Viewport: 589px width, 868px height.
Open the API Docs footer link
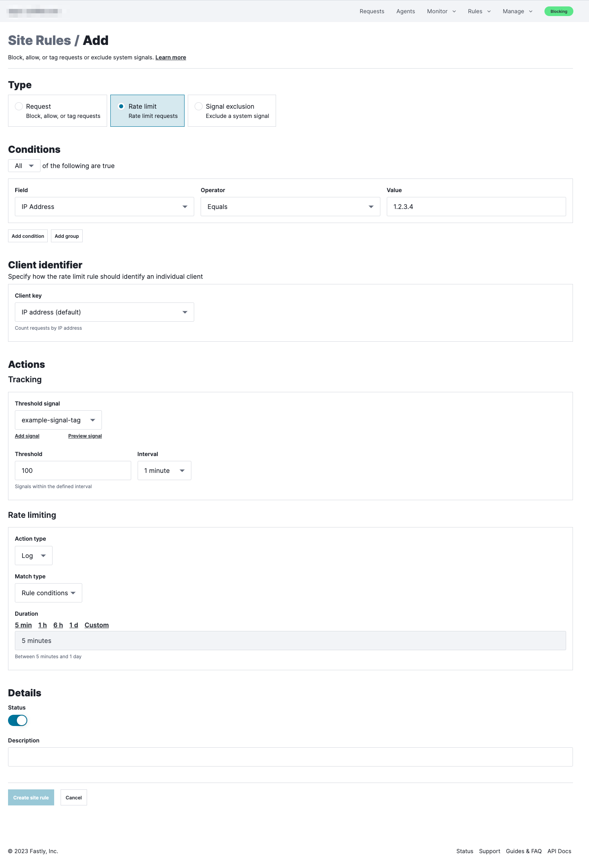click(x=559, y=851)
